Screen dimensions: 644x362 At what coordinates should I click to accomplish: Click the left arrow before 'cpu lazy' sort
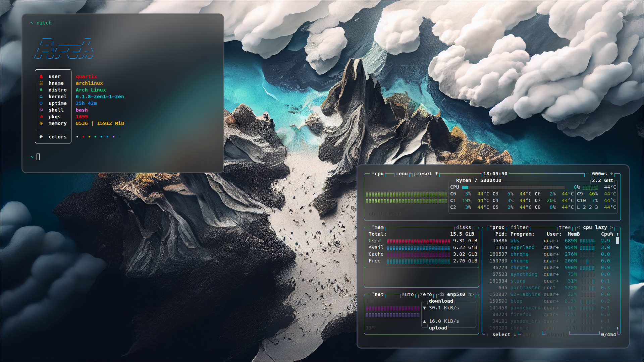pos(578,227)
